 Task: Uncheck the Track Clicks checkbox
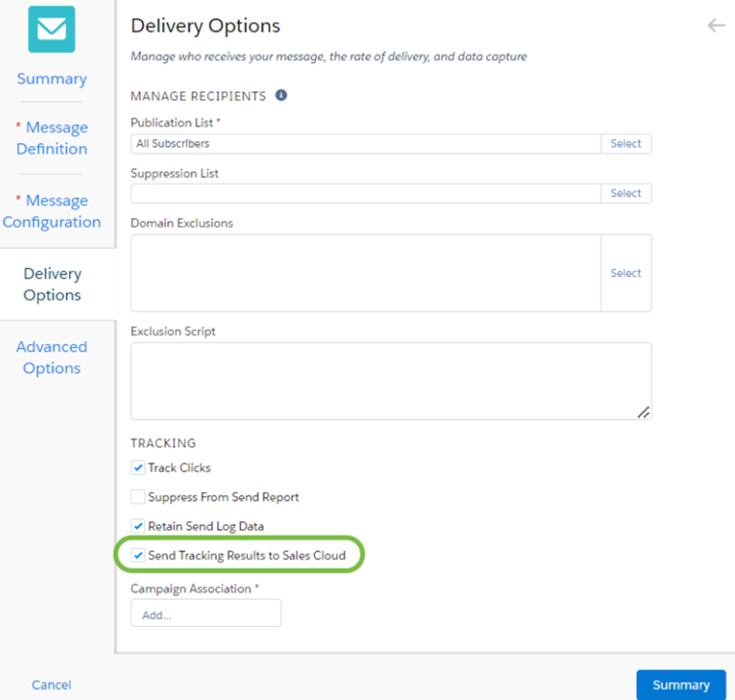(138, 468)
